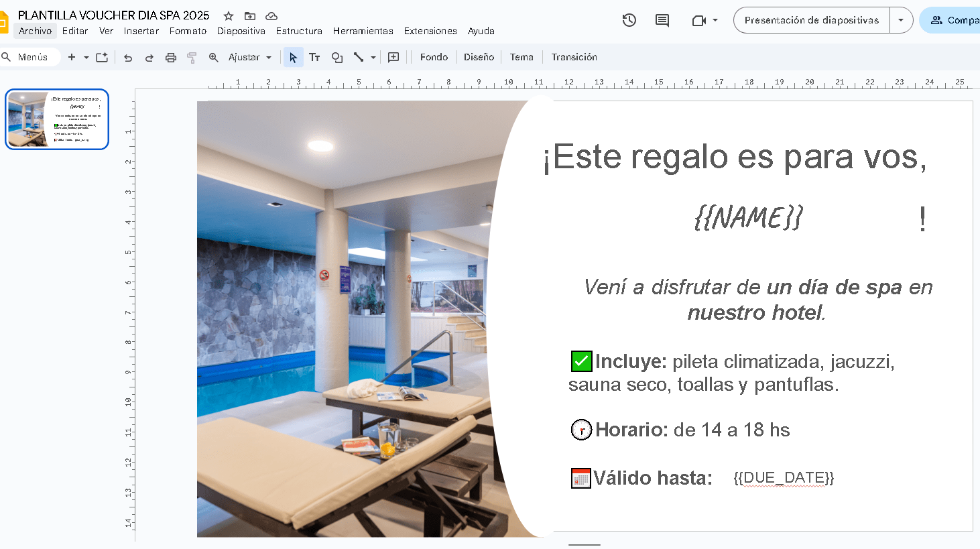Click the undo arrow icon
This screenshot has width=980, height=549.
[x=128, y=58]
